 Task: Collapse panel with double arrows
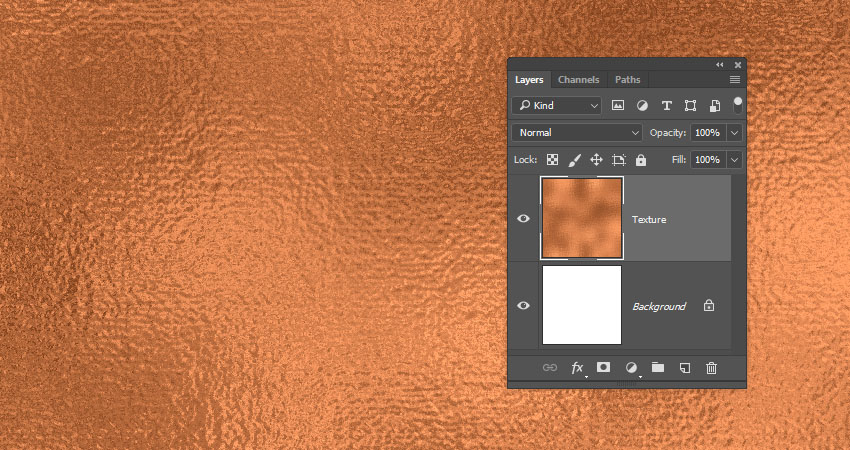[720, 65]
